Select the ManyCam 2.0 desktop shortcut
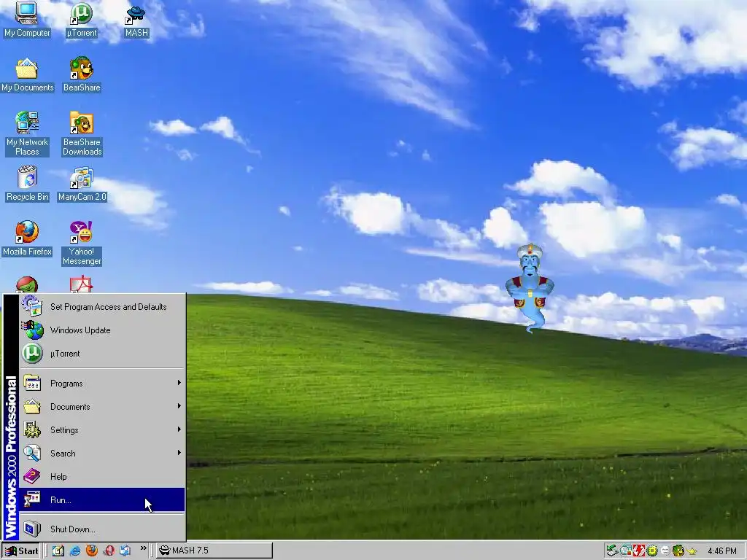The height and width of the screenshot is (560, 747). pos(82,183)
